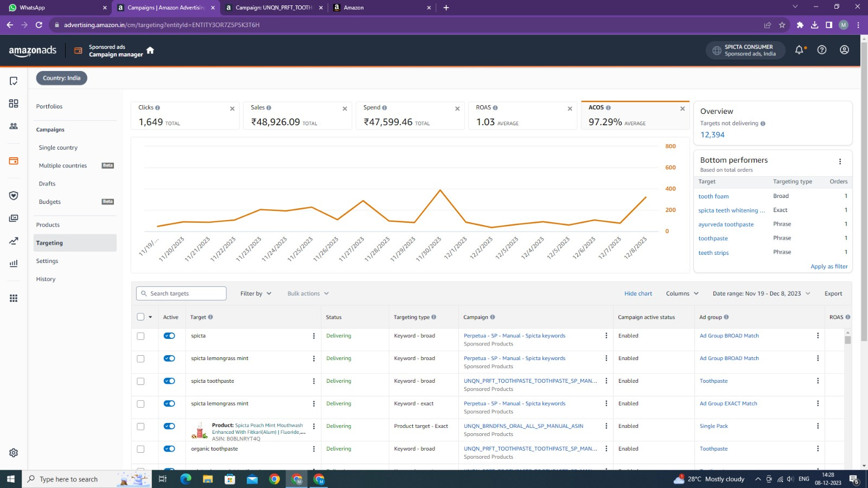Toggle active switch for spicta target

pyautogui.click(x=169, y=336)
